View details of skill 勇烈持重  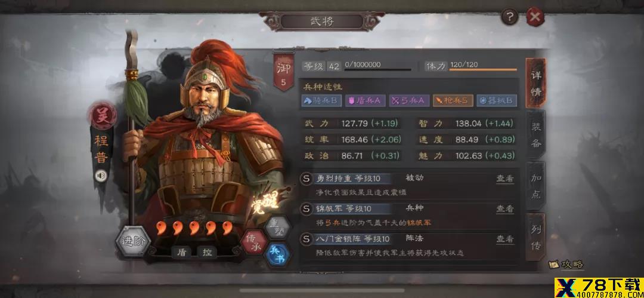[505, 178]
